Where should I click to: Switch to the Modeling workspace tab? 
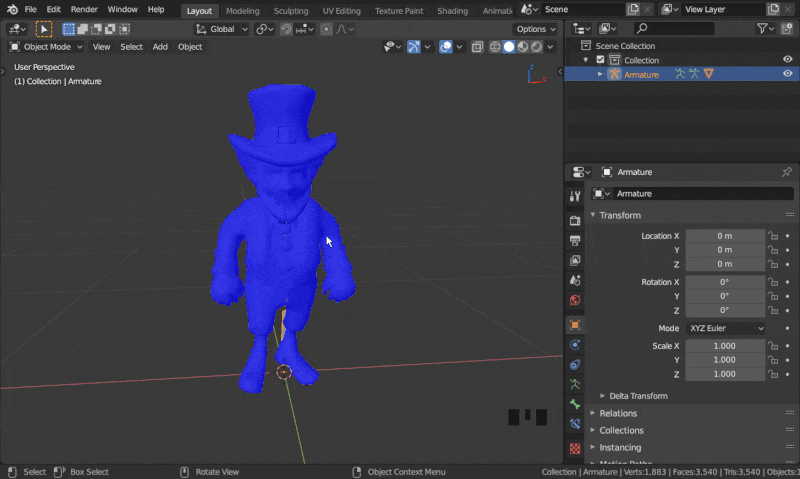pos(242,11)
